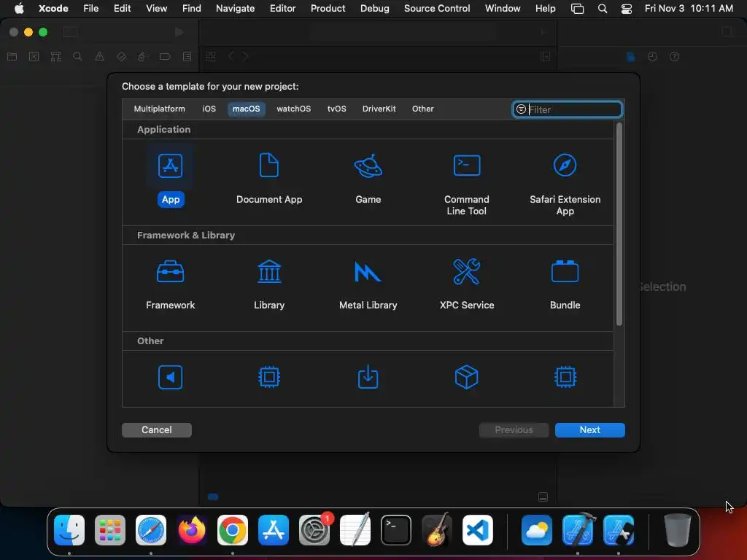Click the Cancel button

click(156, 429)
